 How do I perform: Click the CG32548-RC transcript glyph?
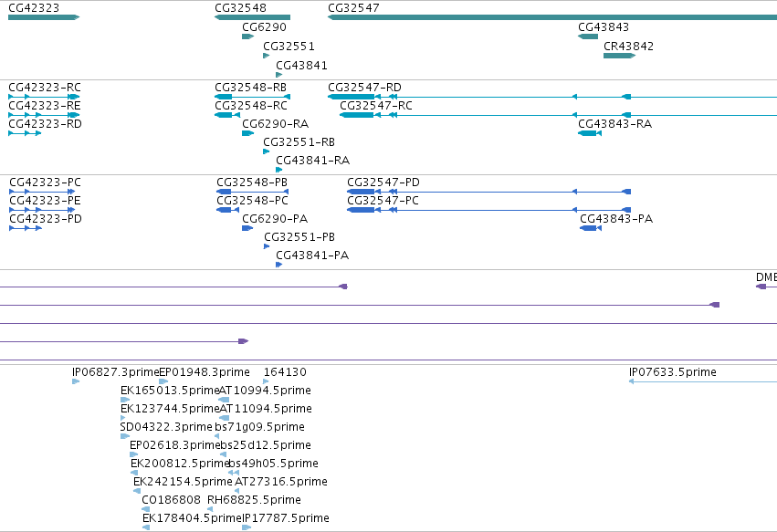coord(227,115)
